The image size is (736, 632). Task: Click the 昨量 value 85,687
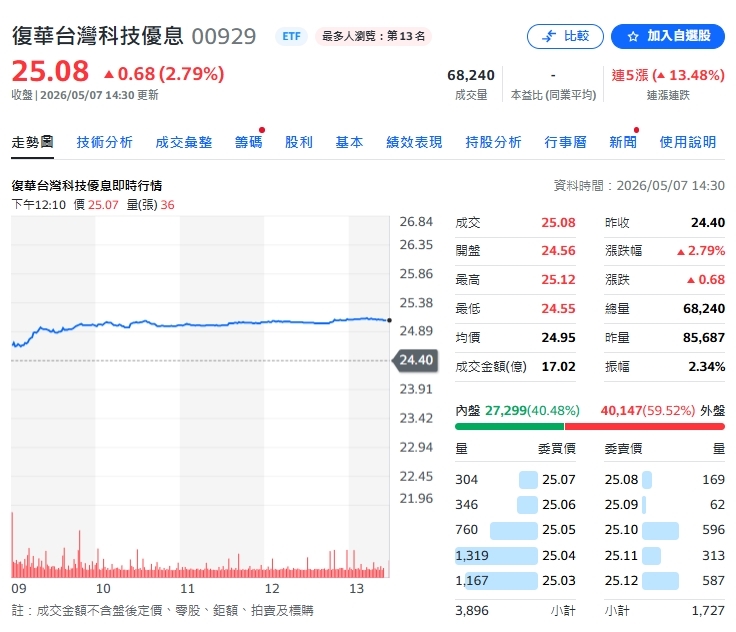tap(704, 338)
